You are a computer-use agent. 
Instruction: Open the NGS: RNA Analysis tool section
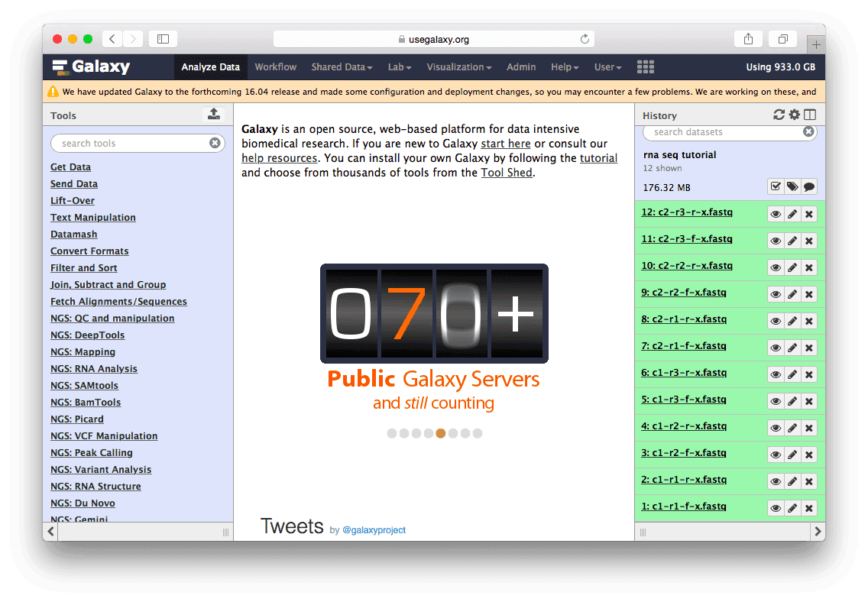click(94, 369)
